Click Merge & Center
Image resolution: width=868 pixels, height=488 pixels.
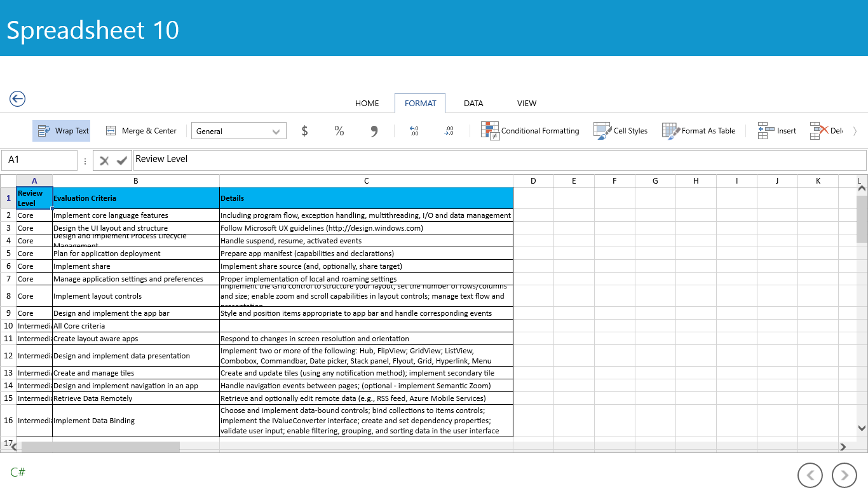(141, 131)
